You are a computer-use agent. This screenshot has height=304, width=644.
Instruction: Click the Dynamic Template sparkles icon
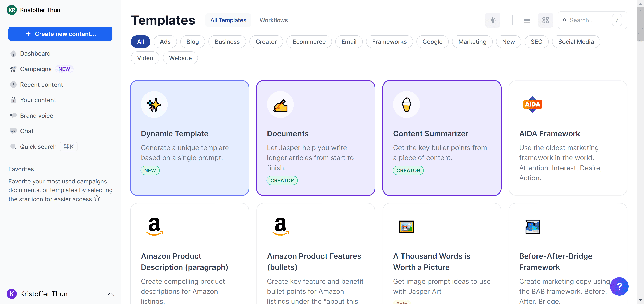pos(154,104)
